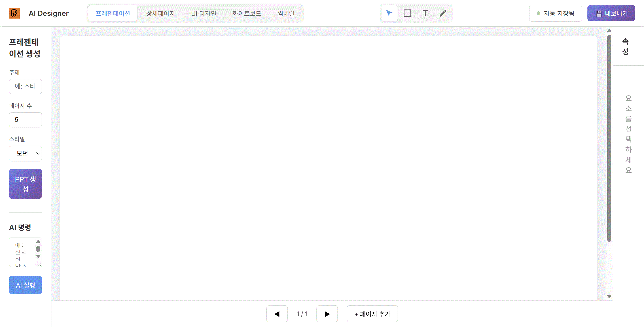Select the rectangle shape tool
Viewport: 644px width, 327px height.
point(407,13)
